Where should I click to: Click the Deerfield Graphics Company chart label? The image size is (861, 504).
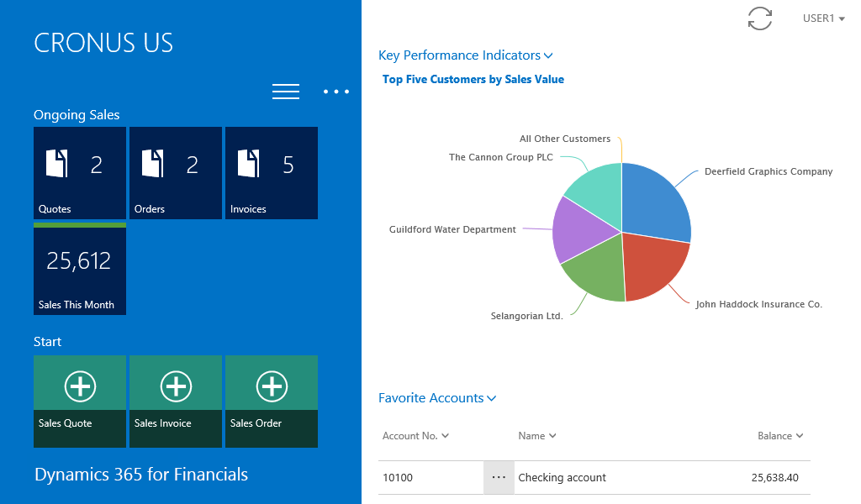[x=769, y=171]
